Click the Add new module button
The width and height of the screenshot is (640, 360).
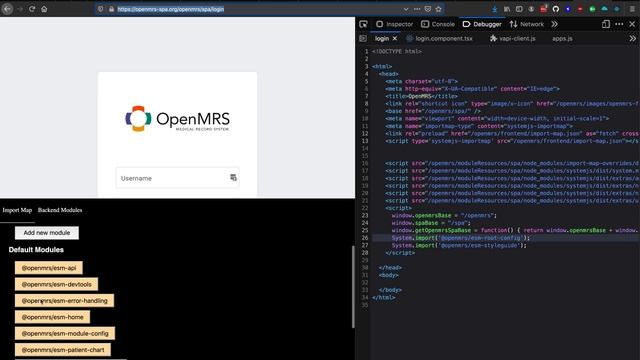[x=47, y=233]
